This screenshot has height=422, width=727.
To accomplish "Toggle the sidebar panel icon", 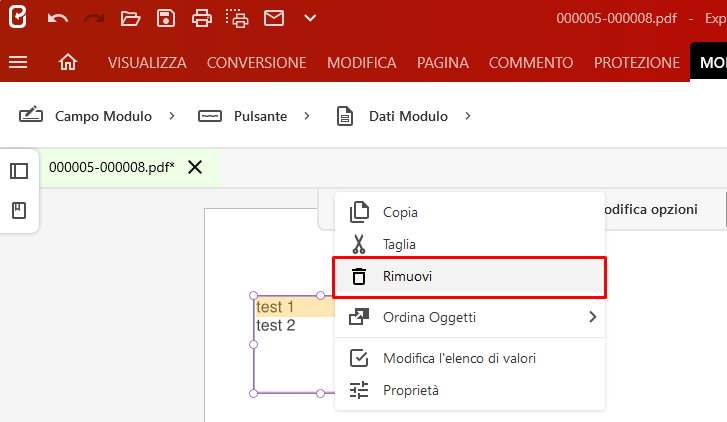I will pos(19,171).
